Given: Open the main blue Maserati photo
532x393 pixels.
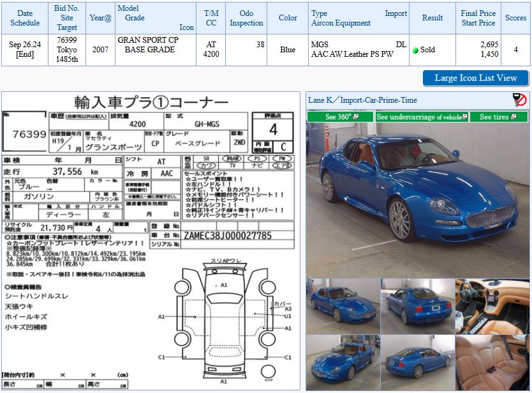Looking at the screenshot, I should pyautogui.click(x=418, y=200).
